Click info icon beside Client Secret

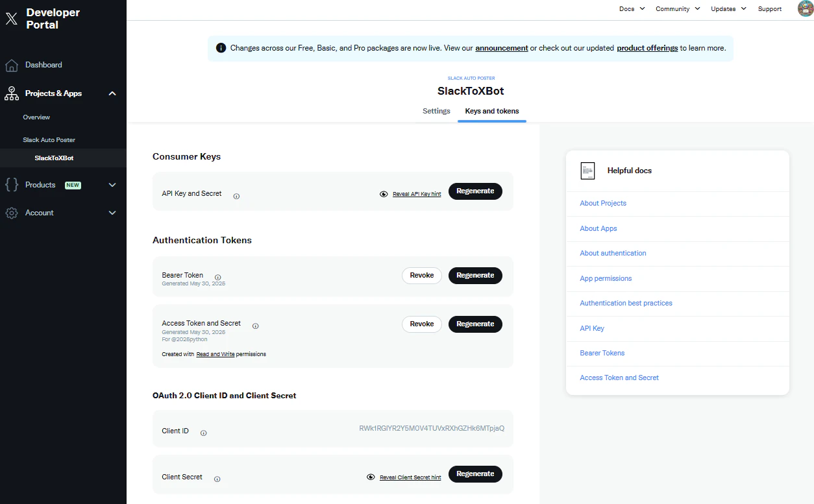(217, 479)
